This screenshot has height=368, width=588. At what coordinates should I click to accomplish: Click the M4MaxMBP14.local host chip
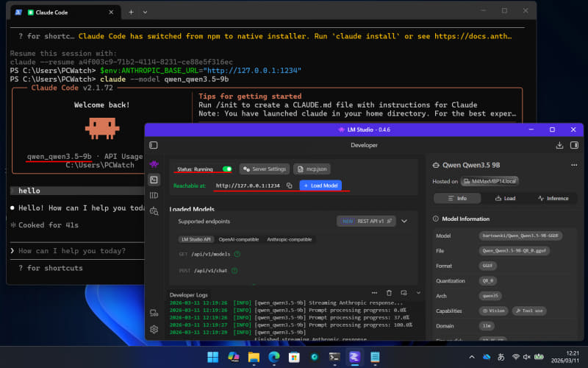coord(490,181)
